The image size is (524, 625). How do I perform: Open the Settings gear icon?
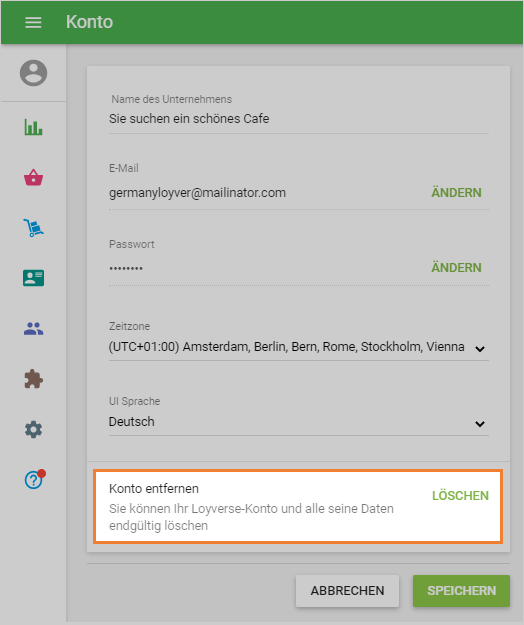click(33, 430)
